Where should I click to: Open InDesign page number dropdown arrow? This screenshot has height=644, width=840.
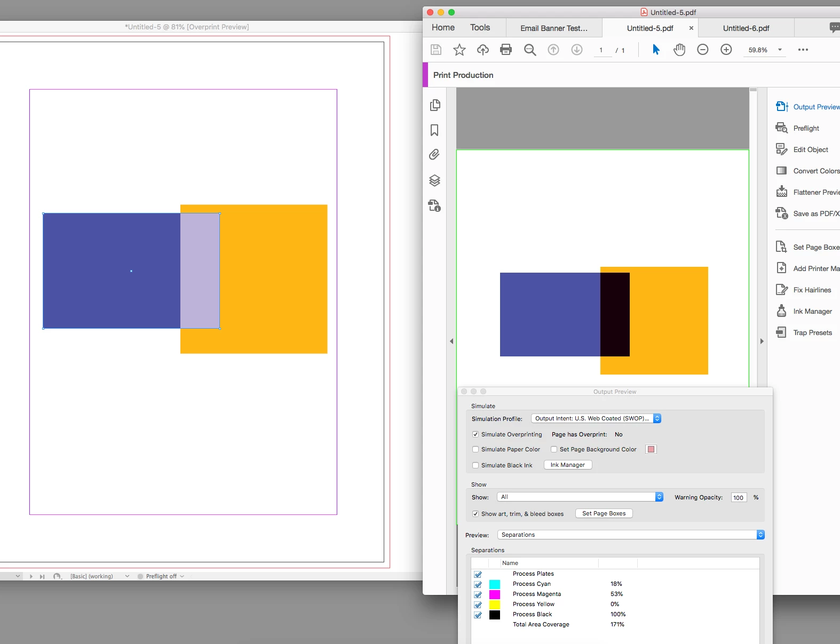click(18, 576)
